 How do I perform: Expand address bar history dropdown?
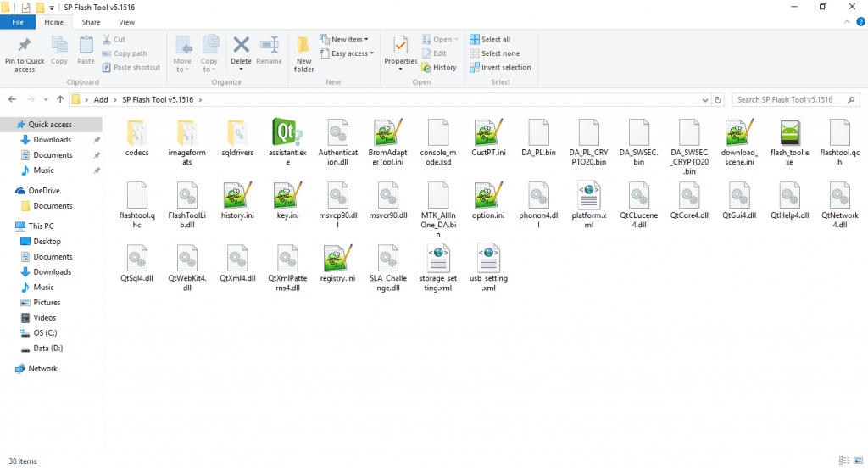[x=704, y=100]
